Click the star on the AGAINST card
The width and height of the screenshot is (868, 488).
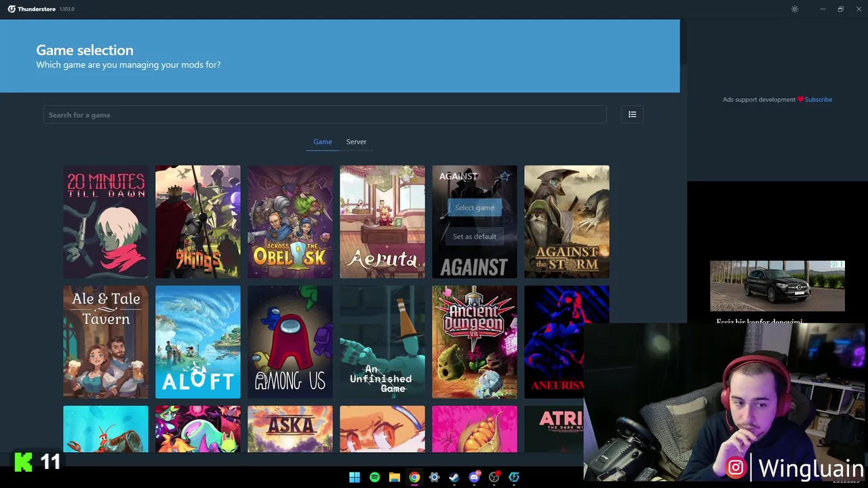pyautogui.click(x=505, y=177)
